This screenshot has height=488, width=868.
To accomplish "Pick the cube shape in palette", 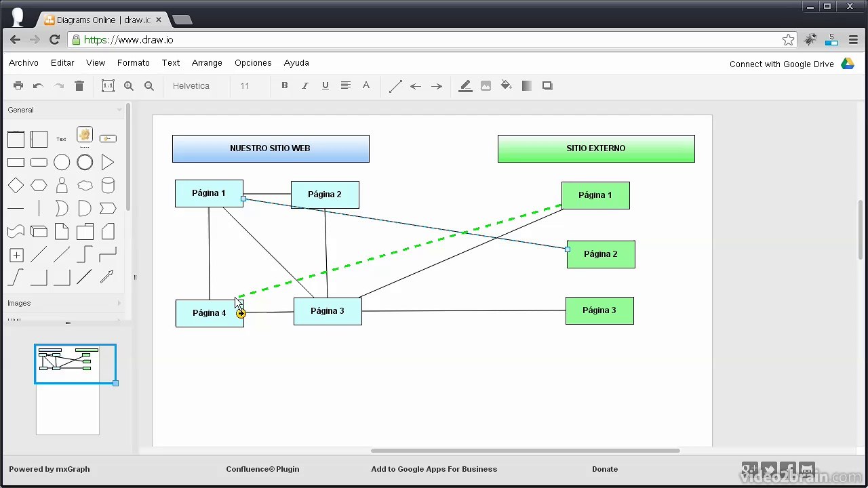I will pyautogui.click(x=39, y=232).
